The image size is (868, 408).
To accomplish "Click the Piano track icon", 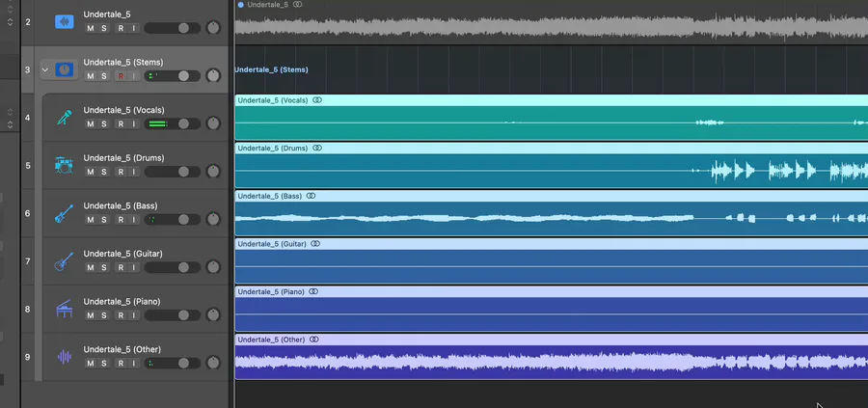I will pos(65,309).
